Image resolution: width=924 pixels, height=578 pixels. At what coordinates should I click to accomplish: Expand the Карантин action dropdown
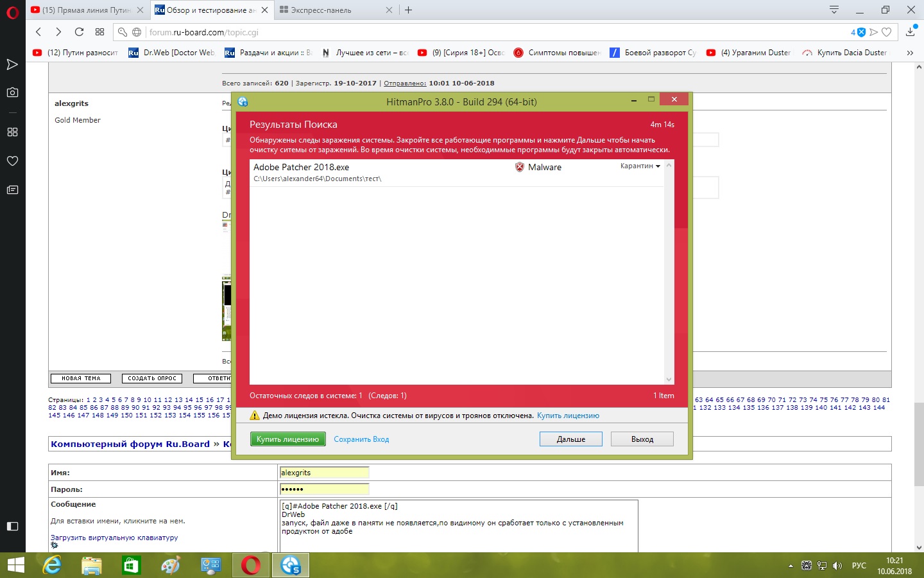(640, 166)
